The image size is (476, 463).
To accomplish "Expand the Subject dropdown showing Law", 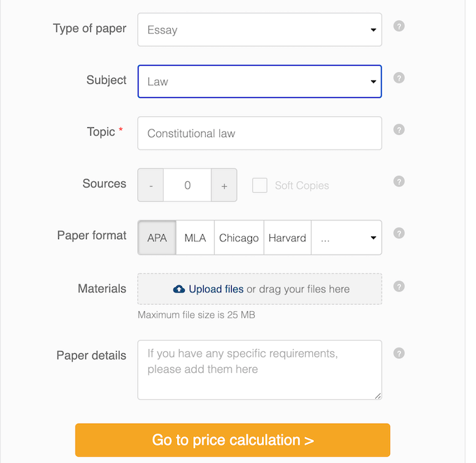I will coord(260,81).
